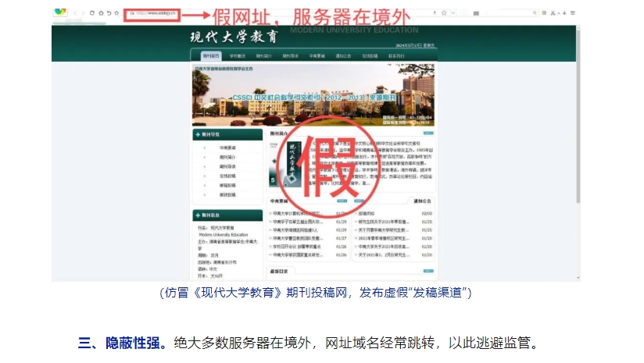This screenshot has width=644, height=363.
Task: Click the journal cover thumbnail with number 5
Action: click(x=285, y=164)
